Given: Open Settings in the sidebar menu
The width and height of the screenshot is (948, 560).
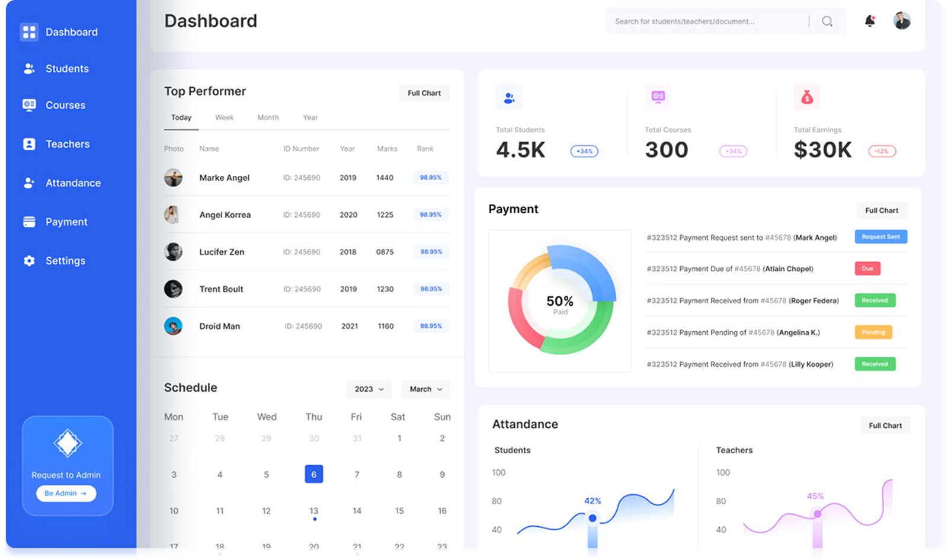Looking at the screenshot, I should point(65,261).
